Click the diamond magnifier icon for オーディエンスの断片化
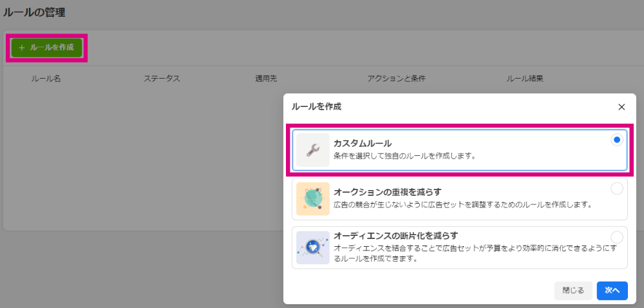The height and width of the screenshot is (308, 644). click(x=312, y=247)
